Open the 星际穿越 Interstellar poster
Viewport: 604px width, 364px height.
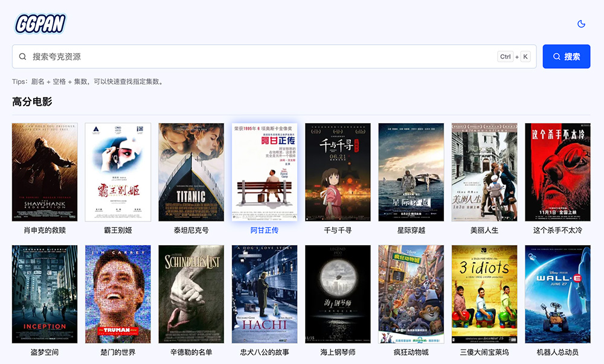click(x=411, y=172)
